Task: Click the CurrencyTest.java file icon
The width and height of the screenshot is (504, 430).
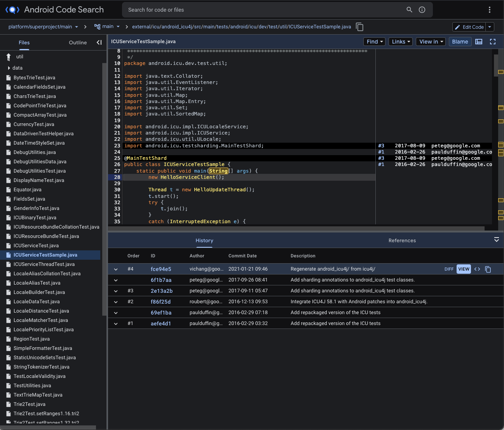Action: tap(9, 124)
